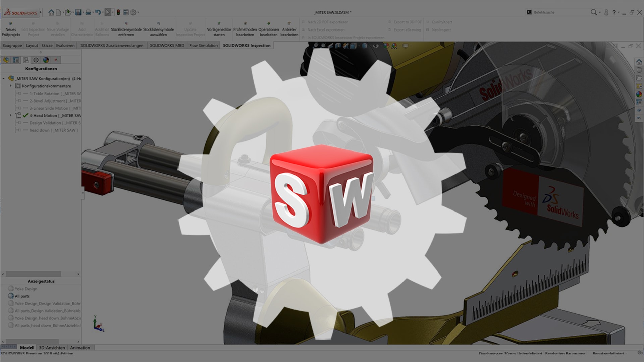Open the Animation tab at the bottom
Screen dimensions: 644x362
click(80, 348)
